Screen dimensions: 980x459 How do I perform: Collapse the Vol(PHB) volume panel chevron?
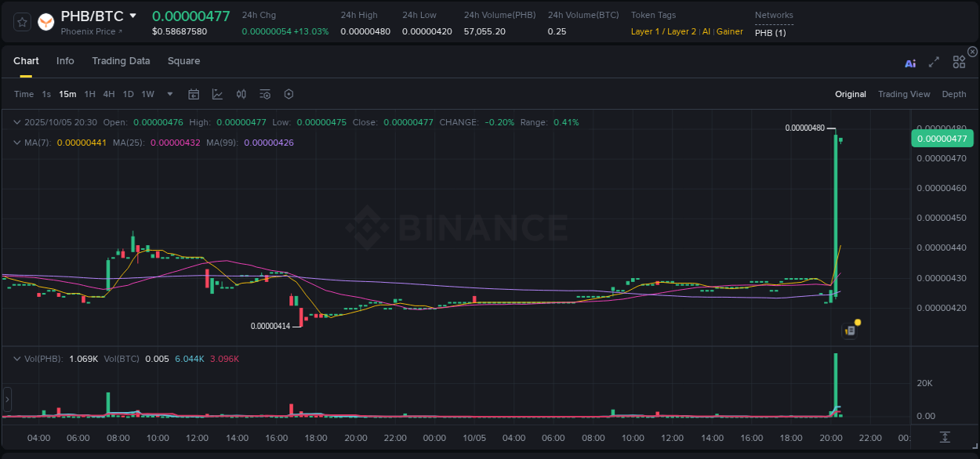(17, 358)
